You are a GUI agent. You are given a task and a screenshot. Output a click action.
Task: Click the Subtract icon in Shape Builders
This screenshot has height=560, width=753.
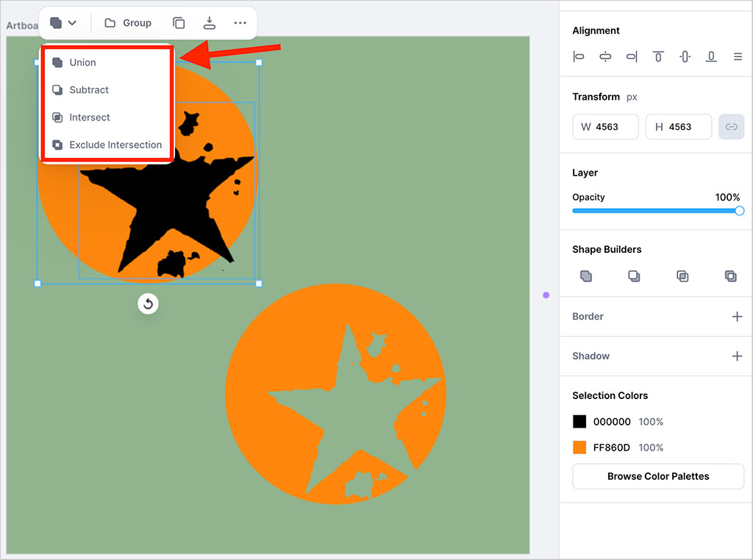634,276
